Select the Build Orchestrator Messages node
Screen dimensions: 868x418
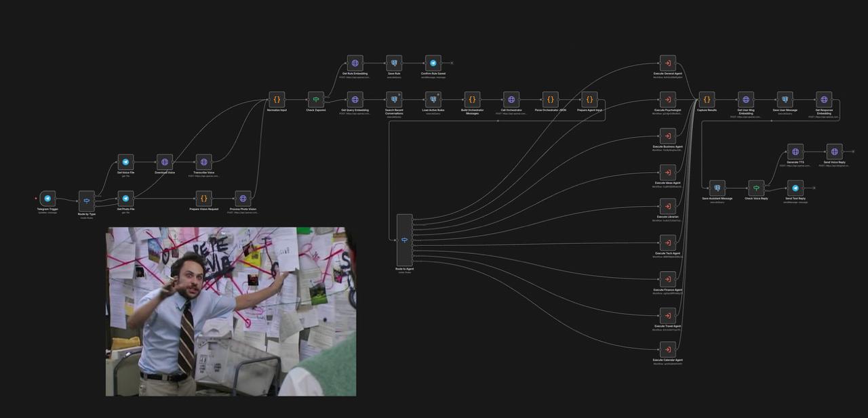tap(472, 100)
